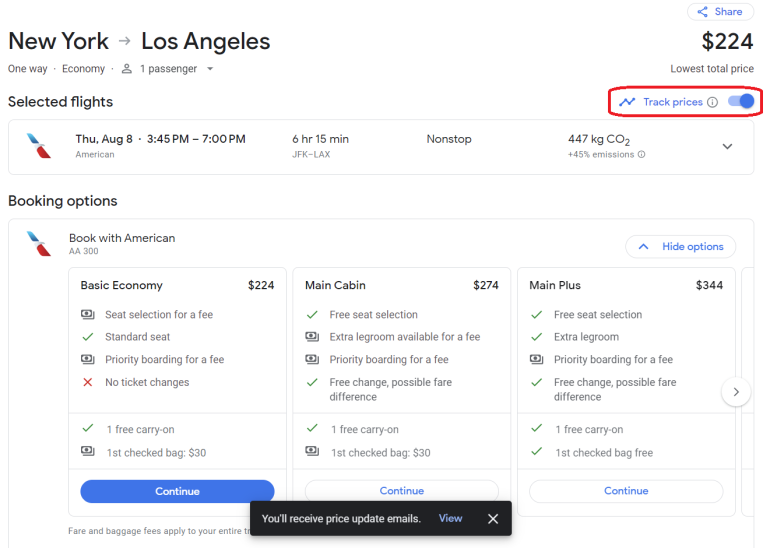Continue with the Main Plus fare
The width and height of the screenshot is (770, 548).
[626, 491]
